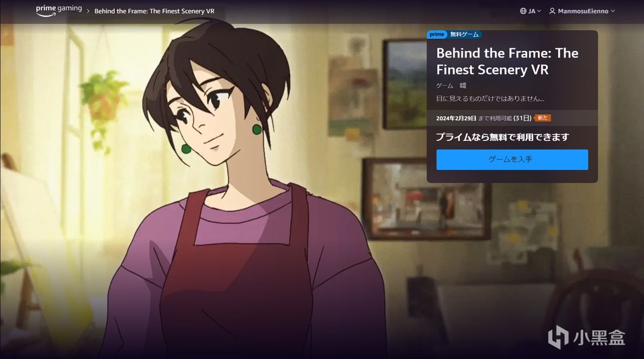Click the orange 新た new tag
Screen dimensions: 644x359
tap(542, 118)
